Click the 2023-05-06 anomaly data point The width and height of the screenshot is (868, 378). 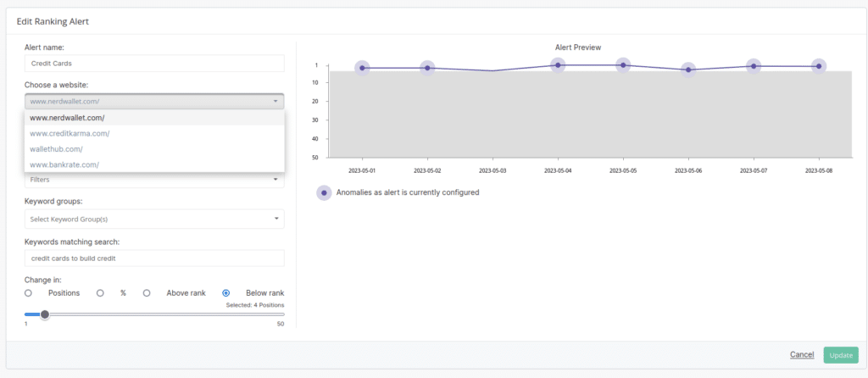pyautogui.click(x=688, y=69)
